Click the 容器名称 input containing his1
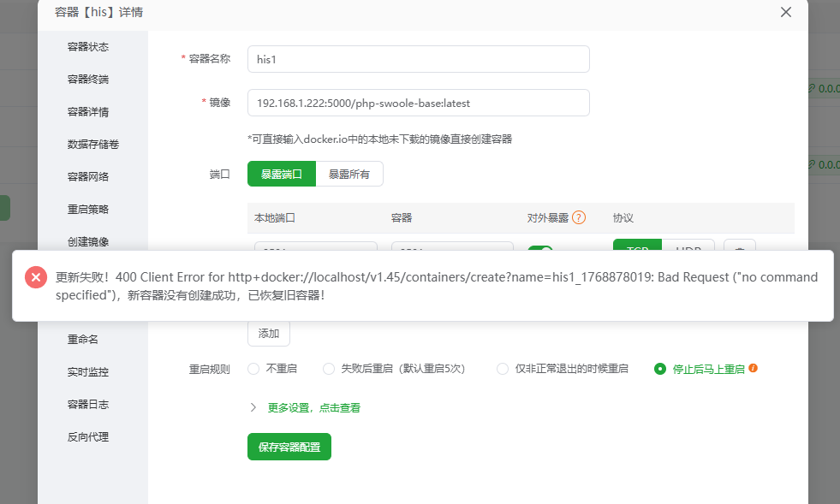This screenshot has height=504, width=840. 417,58
